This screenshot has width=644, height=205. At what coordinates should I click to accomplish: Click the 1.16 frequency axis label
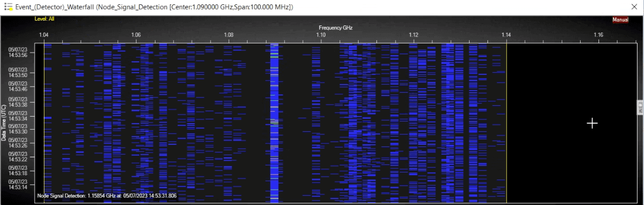pyautogui.click(x=599, y=35)
